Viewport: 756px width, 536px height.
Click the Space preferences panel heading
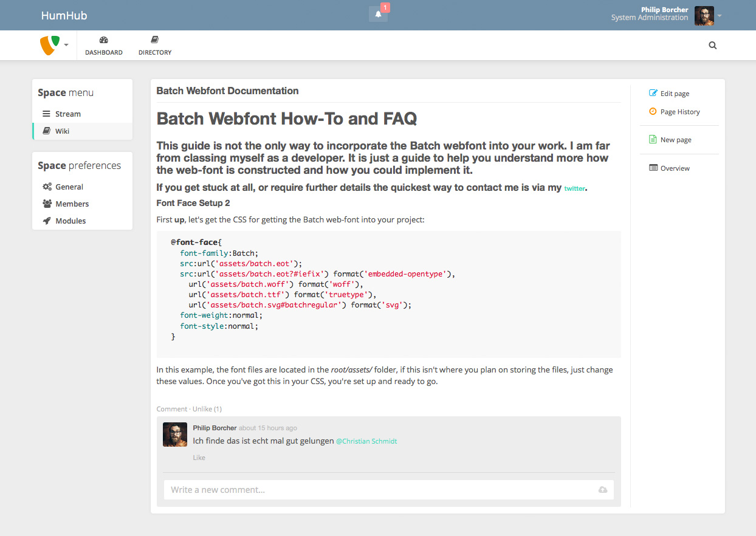click(x=79, y=165)
